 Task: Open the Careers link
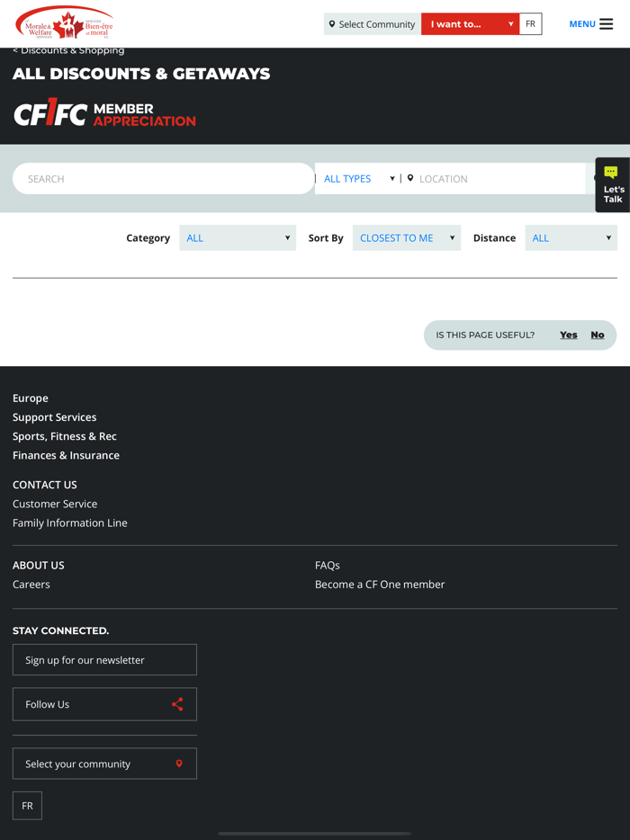tap(31, 584)
